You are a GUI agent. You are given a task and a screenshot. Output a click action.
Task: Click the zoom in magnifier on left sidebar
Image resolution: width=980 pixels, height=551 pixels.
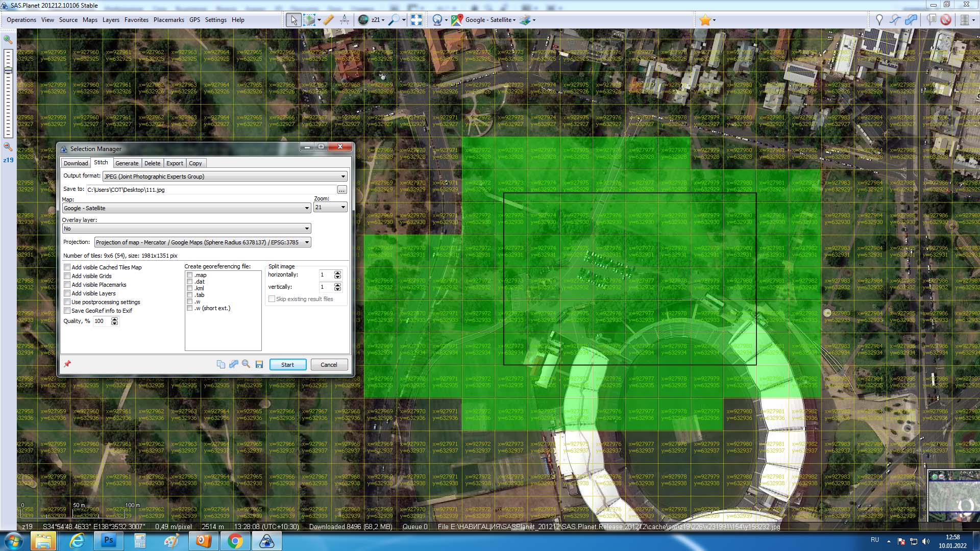click(x=8, y=39)
